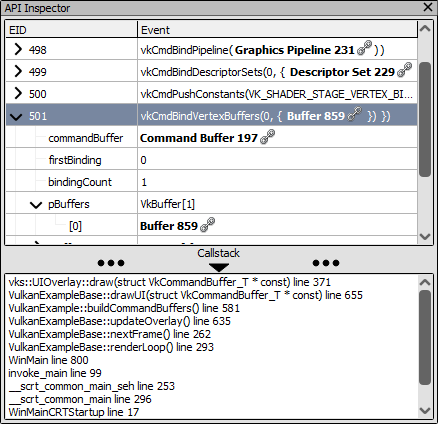Collapse event row 501
The image size is (438, 424).
[16, 116]
